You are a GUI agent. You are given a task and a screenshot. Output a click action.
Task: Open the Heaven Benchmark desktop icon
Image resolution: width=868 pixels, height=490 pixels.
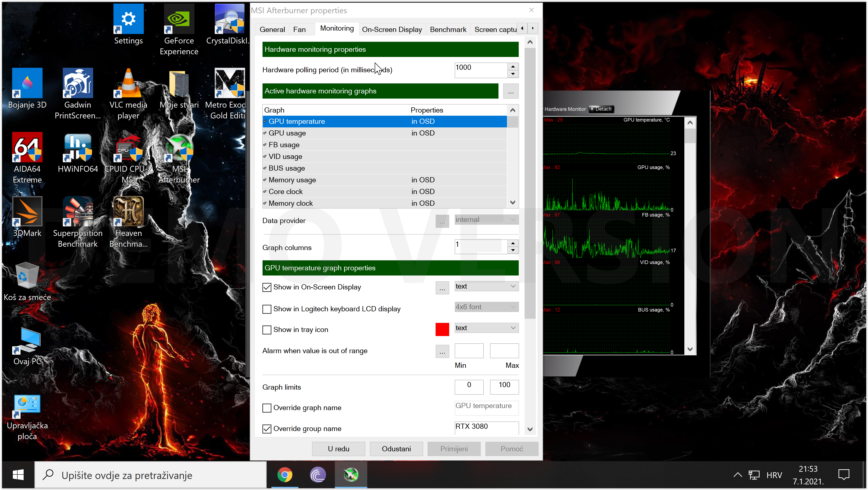pos(128,222)
